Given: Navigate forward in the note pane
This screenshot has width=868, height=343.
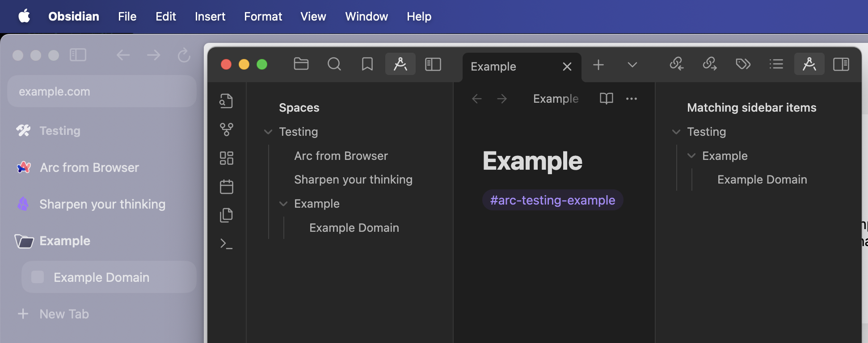Looking at the screenshot, I should click(502, 99).
